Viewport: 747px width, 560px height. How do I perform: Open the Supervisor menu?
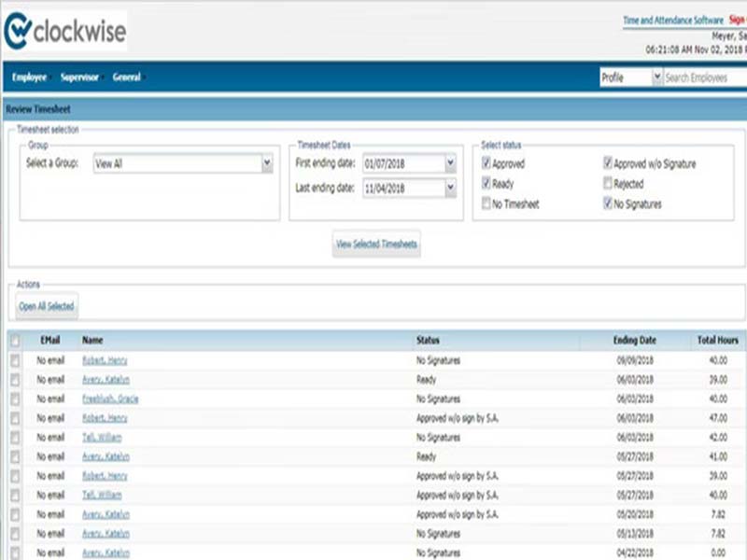point(79,77)
